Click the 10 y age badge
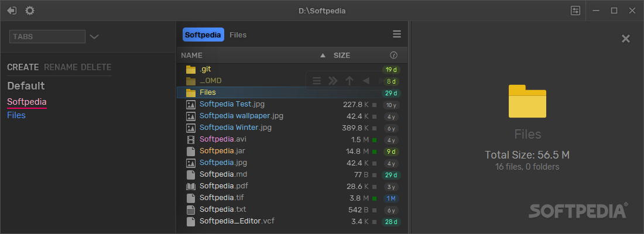Screen dimensions: 644x234 pyautogui.click(x=391, y=105)
